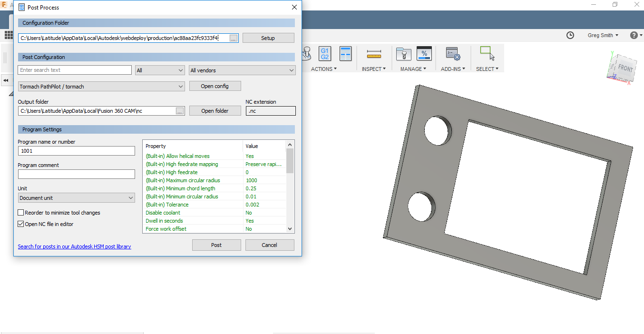Enable Reorder to minimize tool changes

[x=21, y=213]
